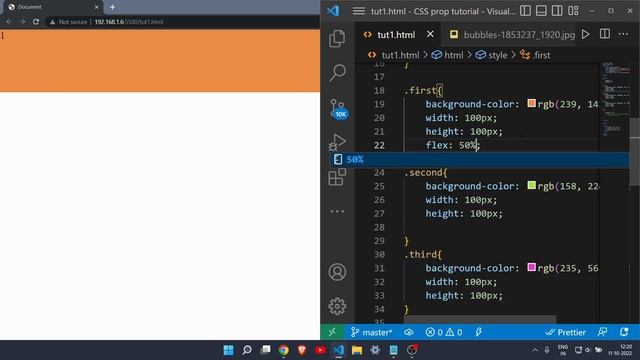
Task: Open pink color swatch on line 31
Action: 531,267
